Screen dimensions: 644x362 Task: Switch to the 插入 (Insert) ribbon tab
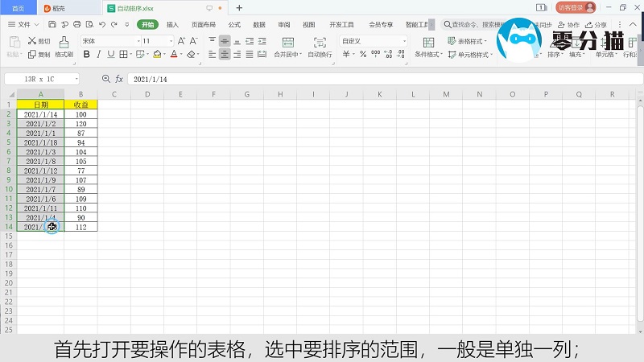[x=172, y=25]
